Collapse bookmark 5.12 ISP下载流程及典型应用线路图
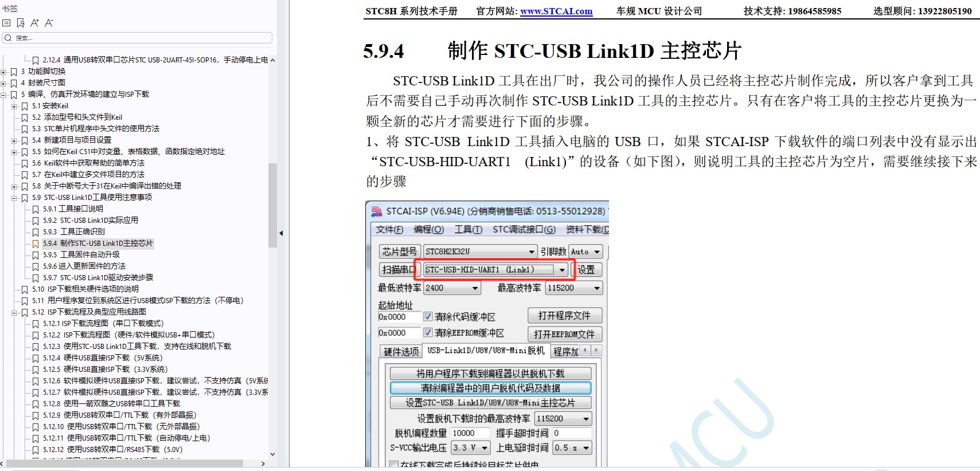Image resolution: width=980 pixels, height=471 pixels. pos(14,312)
